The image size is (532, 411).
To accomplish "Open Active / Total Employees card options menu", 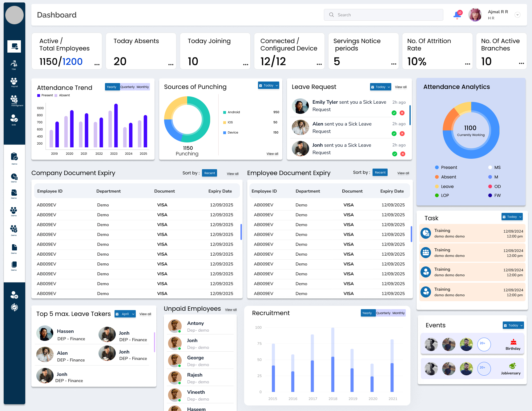I will click(x=97, y=64).
